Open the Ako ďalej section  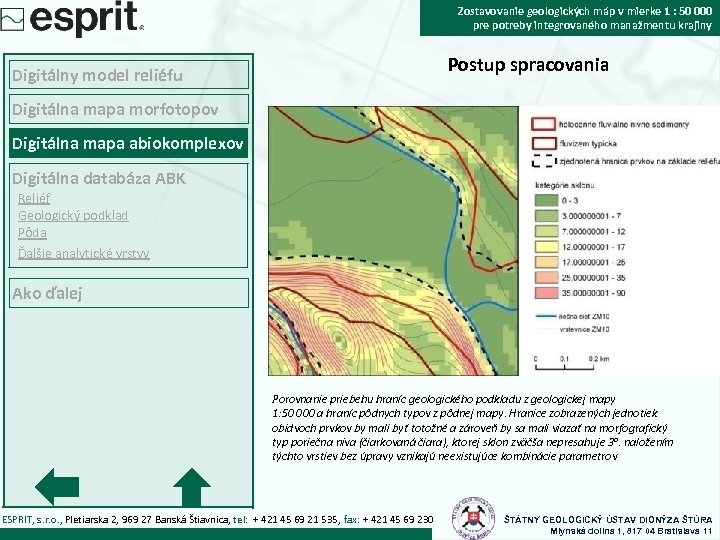(129, 293)
